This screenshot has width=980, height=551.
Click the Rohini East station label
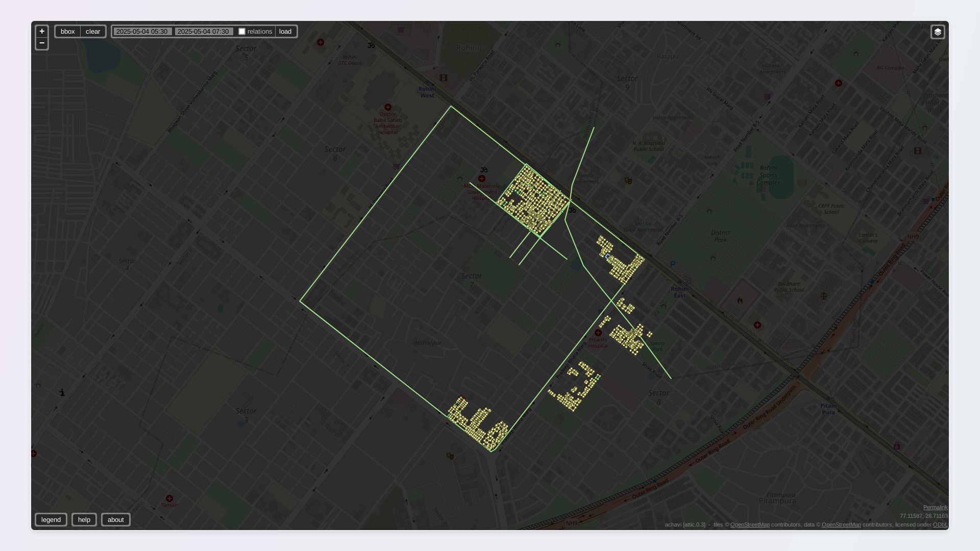point(680,292)
